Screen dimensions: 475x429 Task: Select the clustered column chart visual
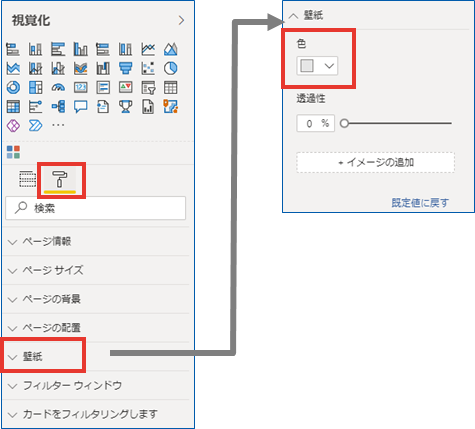point(81,49)
